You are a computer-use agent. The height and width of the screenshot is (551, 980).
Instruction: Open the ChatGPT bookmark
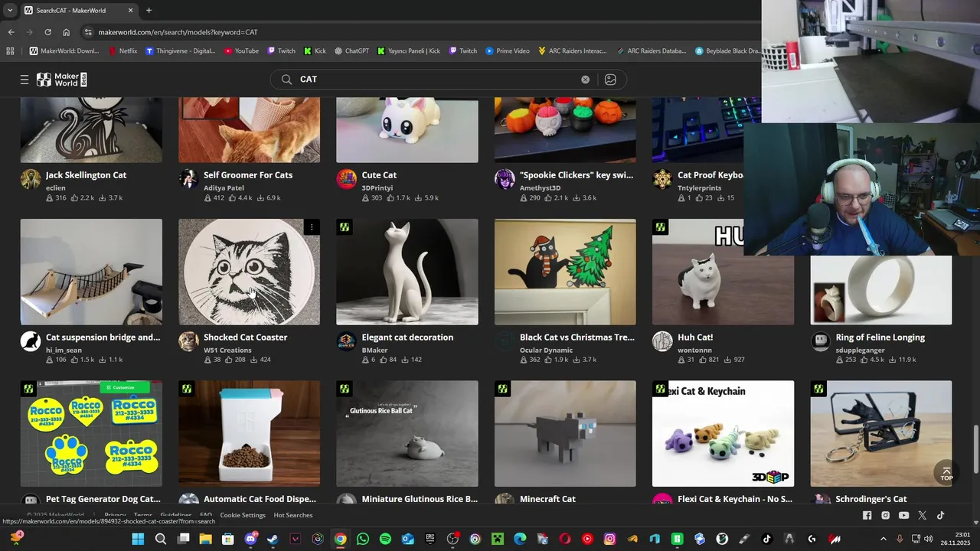click(x=351, y=51)
